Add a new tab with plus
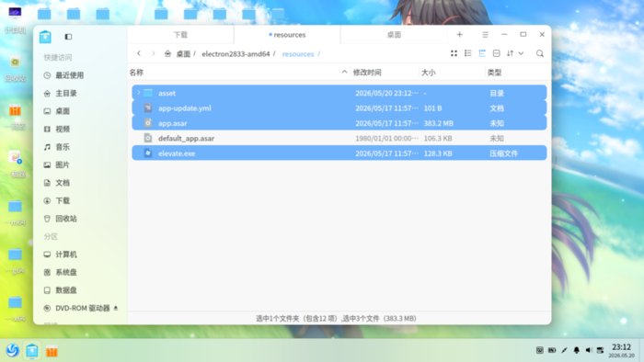 pos(460,34)
